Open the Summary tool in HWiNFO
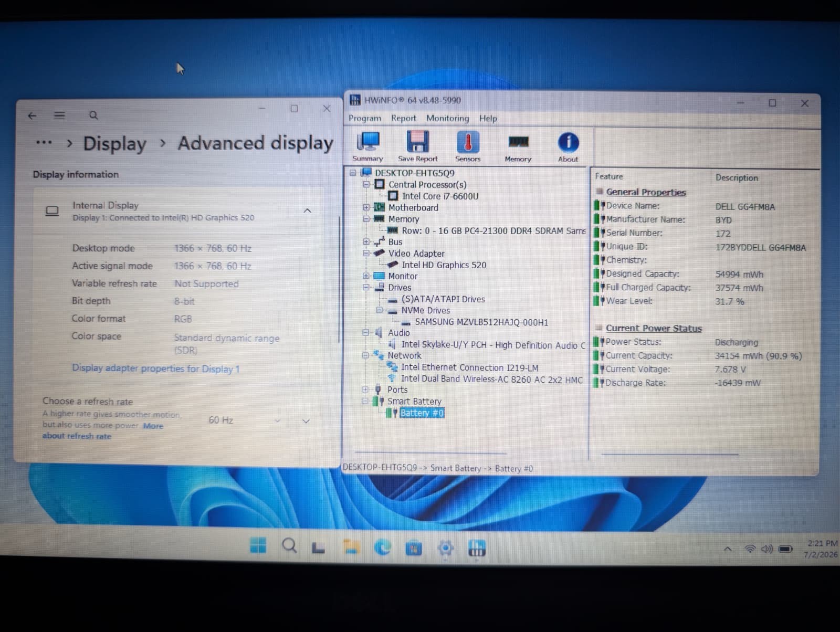The width and height of the screenshot is (840, 632). (x=368, y=146)
